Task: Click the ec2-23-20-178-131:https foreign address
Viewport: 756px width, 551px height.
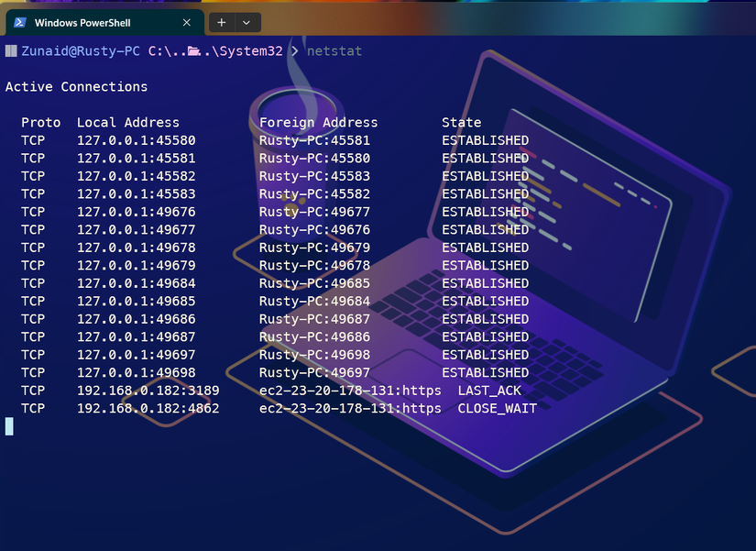Action: (x=351, y=391)
